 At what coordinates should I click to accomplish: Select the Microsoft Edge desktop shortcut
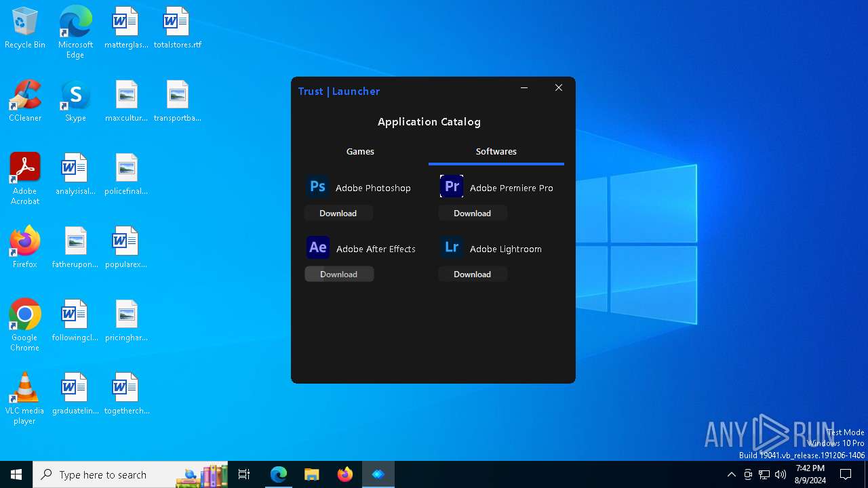click(75, 32)
